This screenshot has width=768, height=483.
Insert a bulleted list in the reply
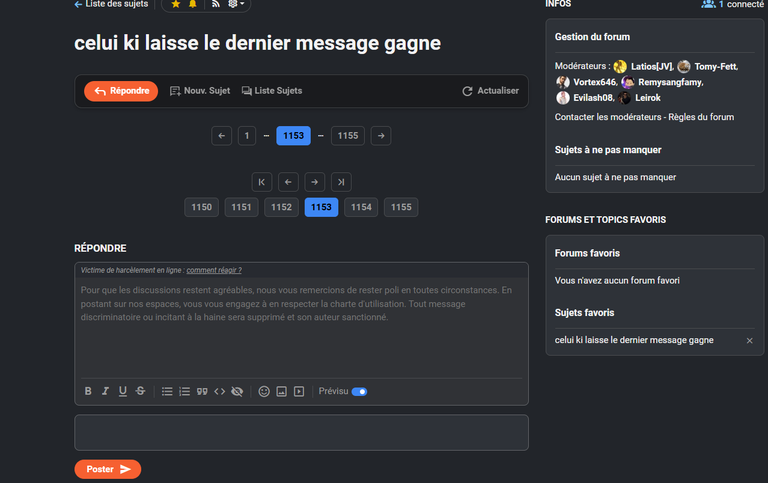pos(167,391)
